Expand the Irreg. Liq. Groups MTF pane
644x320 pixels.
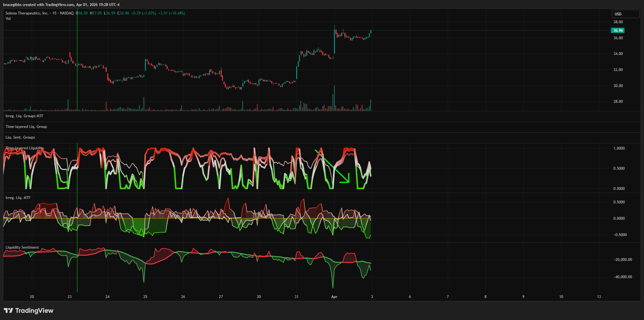click(25, 116)
